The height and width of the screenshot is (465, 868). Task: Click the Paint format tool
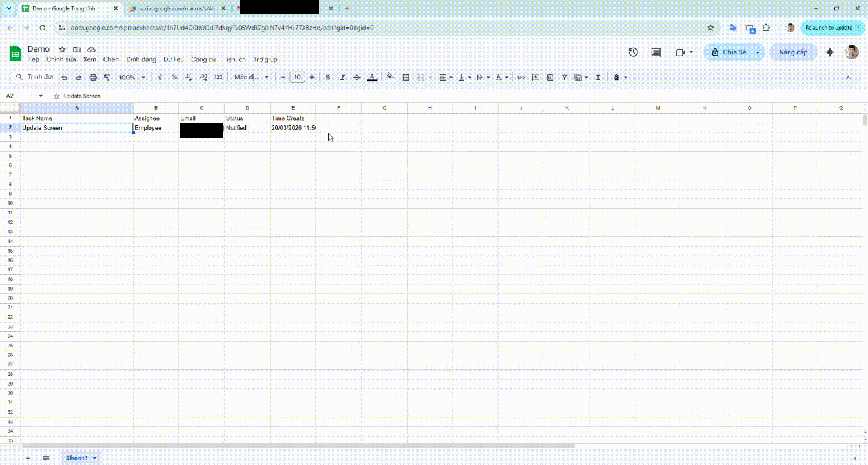pos(107,77)
